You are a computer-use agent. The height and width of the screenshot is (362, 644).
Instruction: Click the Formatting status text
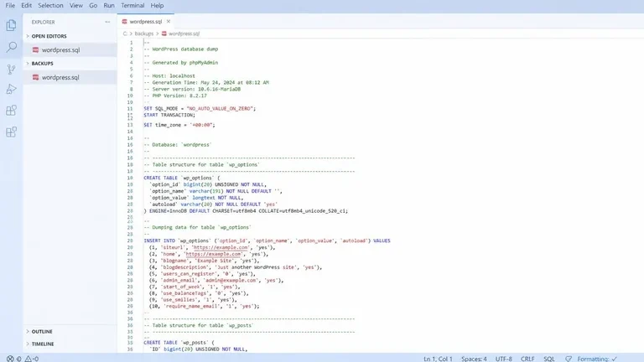[593, 359]
